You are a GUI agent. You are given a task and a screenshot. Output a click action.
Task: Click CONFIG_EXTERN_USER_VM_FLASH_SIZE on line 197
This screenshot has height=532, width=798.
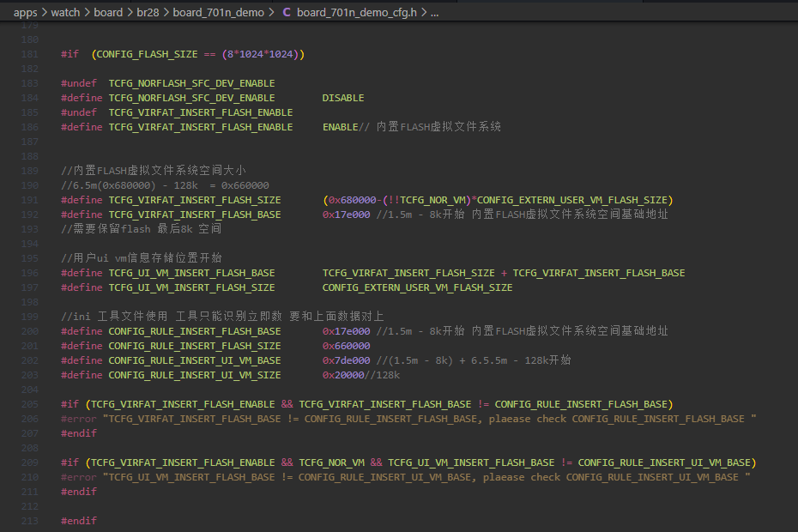click(417, 287)
